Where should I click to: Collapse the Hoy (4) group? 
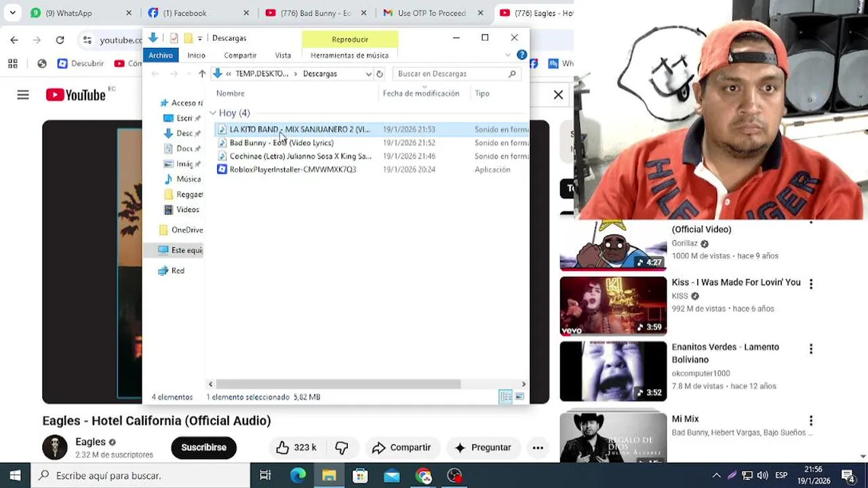click(x=213, y=113)
